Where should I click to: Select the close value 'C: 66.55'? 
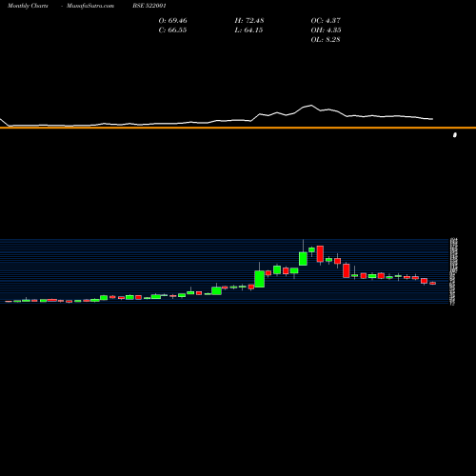172,30
